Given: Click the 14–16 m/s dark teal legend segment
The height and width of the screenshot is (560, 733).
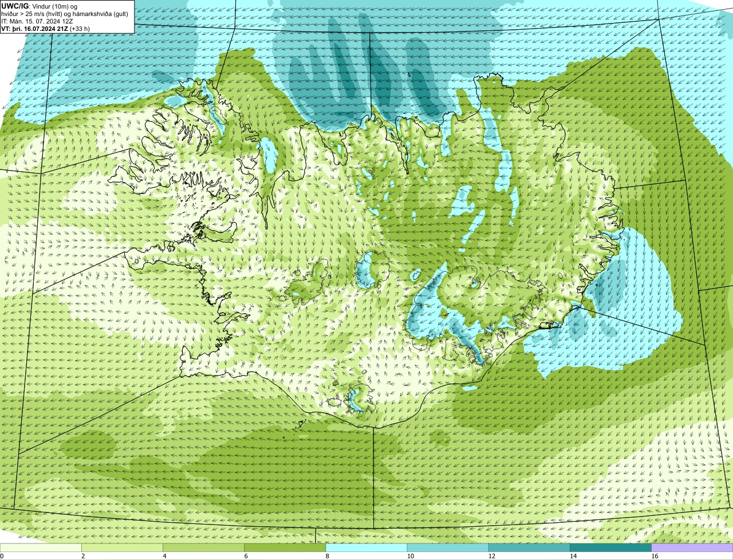Looking at the screenshot, I should click(610, 548).
